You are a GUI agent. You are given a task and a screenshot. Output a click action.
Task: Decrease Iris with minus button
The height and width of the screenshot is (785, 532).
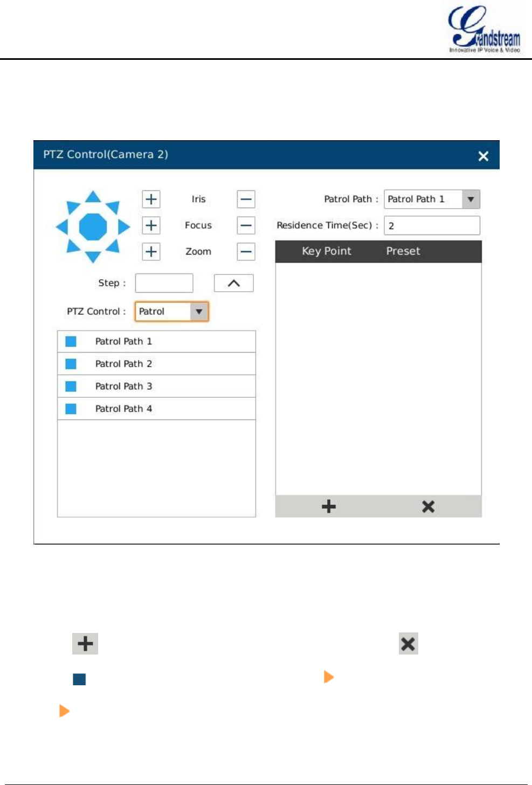tap(246, 199)
